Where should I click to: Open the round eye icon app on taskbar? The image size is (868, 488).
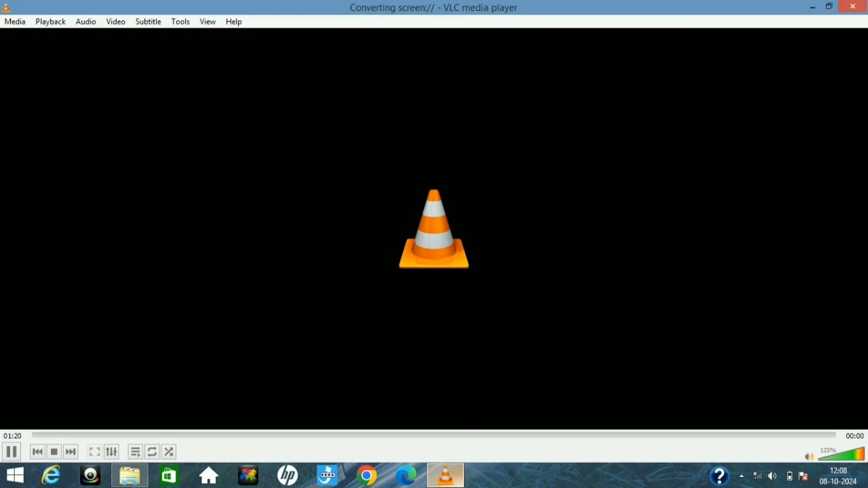pos(91,476)
